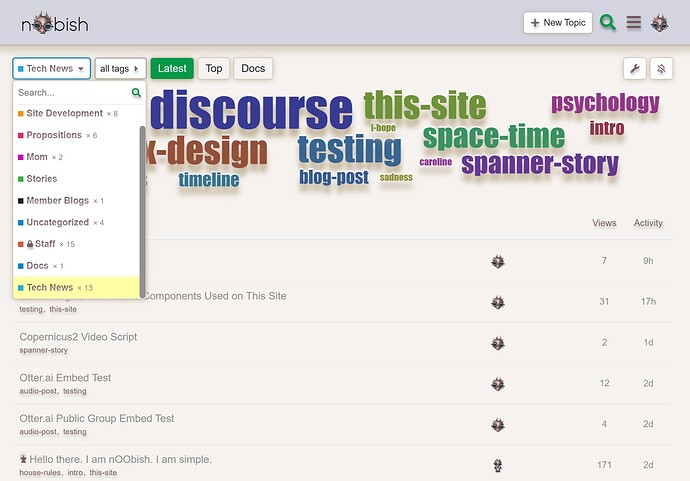
Task: Open the hamburger menu icon
Action: pos(634,22)
